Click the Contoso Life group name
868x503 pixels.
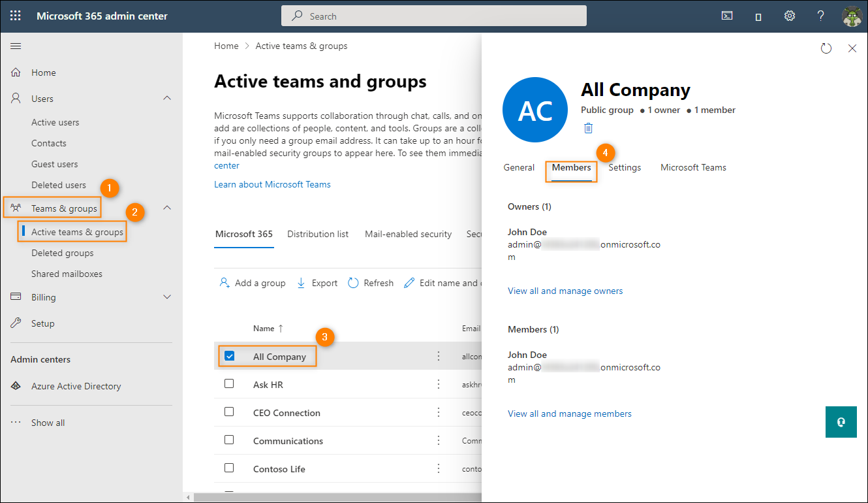(279, 469)
